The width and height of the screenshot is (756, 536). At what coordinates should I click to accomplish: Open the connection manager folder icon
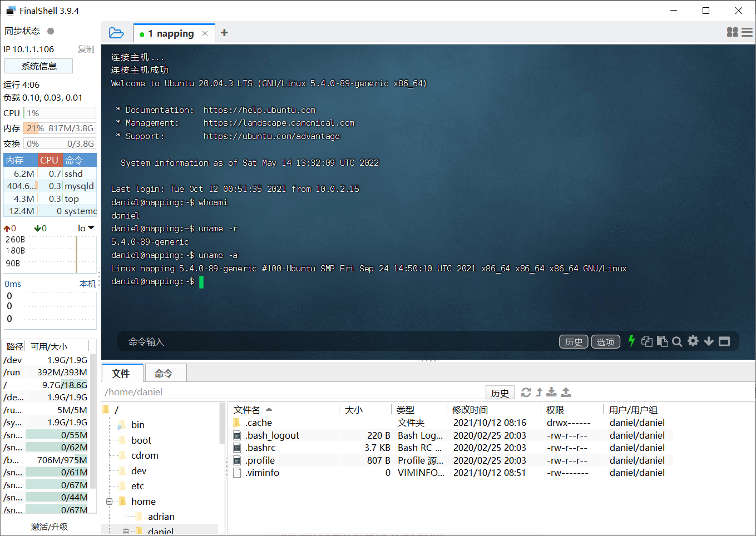[116, 33]
